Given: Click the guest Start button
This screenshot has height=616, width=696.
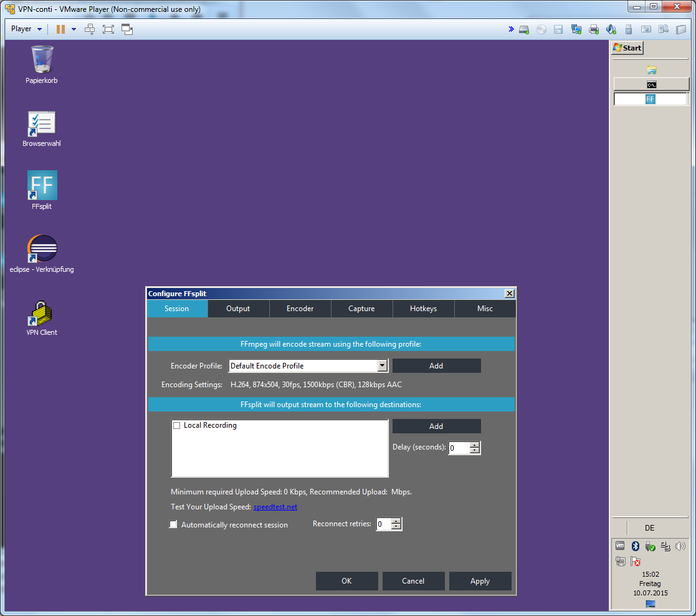Looking at the screenshot, I should (627, 48).
